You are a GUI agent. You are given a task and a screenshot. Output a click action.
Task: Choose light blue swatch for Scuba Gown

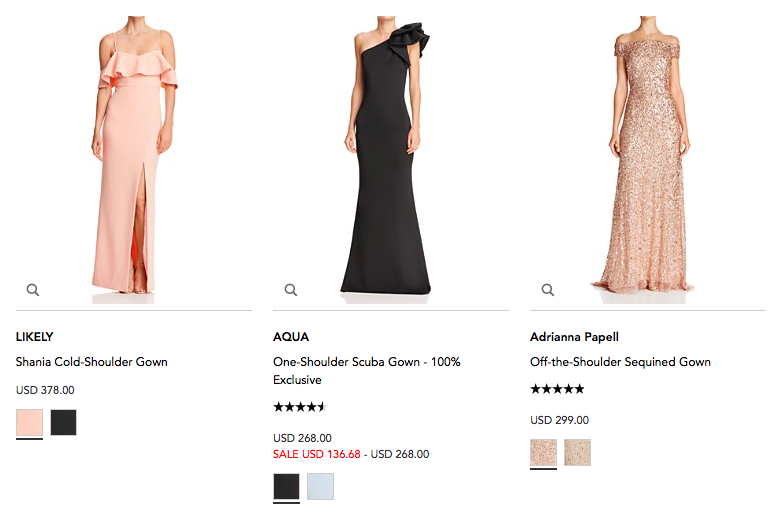(x=320, y=487)
